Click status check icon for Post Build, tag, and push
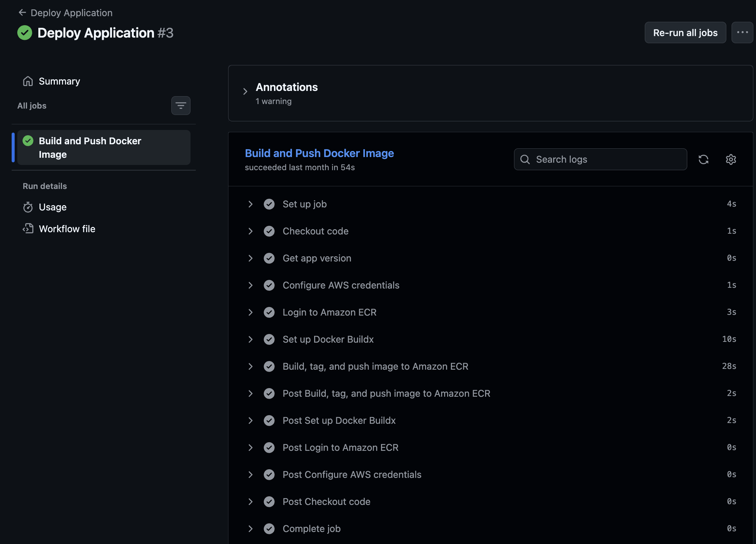This screenshot has height=544, width=756. coord(269,393)
